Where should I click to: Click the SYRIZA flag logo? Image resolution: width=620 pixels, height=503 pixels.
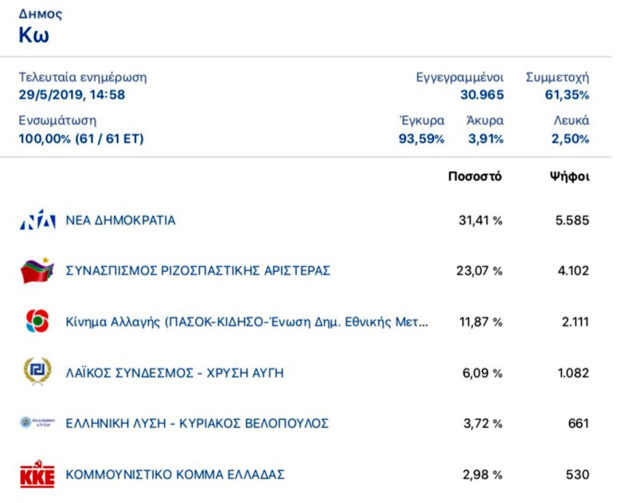tap(38, 270)
